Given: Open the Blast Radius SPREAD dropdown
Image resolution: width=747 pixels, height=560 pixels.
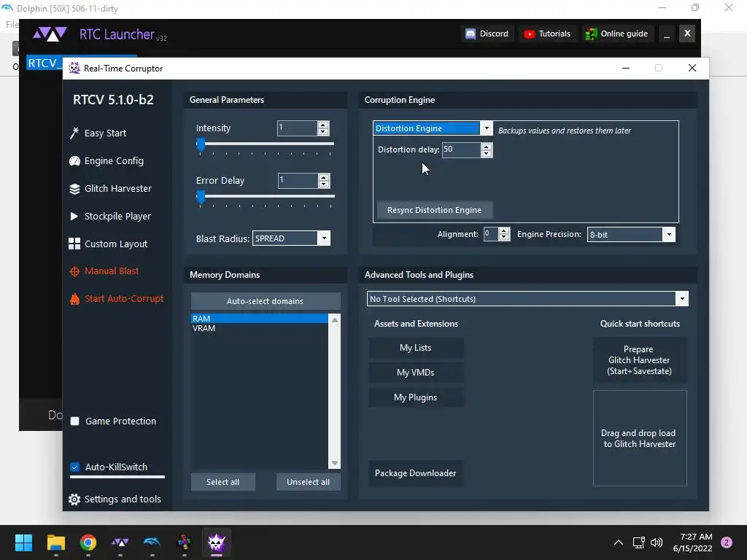Looking at the screenshot, I should [291, 238].
